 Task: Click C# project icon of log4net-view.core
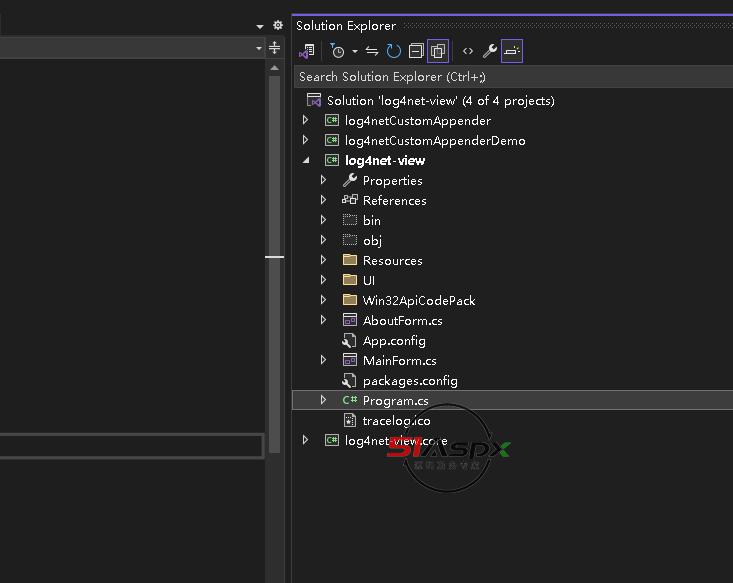pos(332,440)
